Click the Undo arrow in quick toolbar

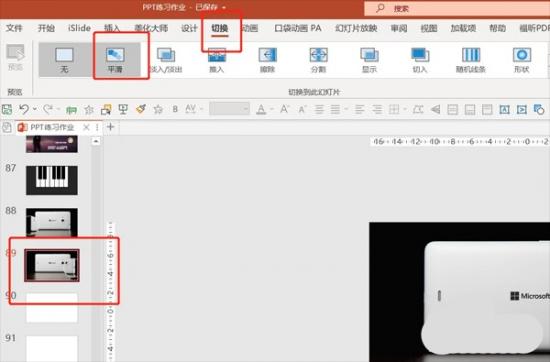pos(24,109)
